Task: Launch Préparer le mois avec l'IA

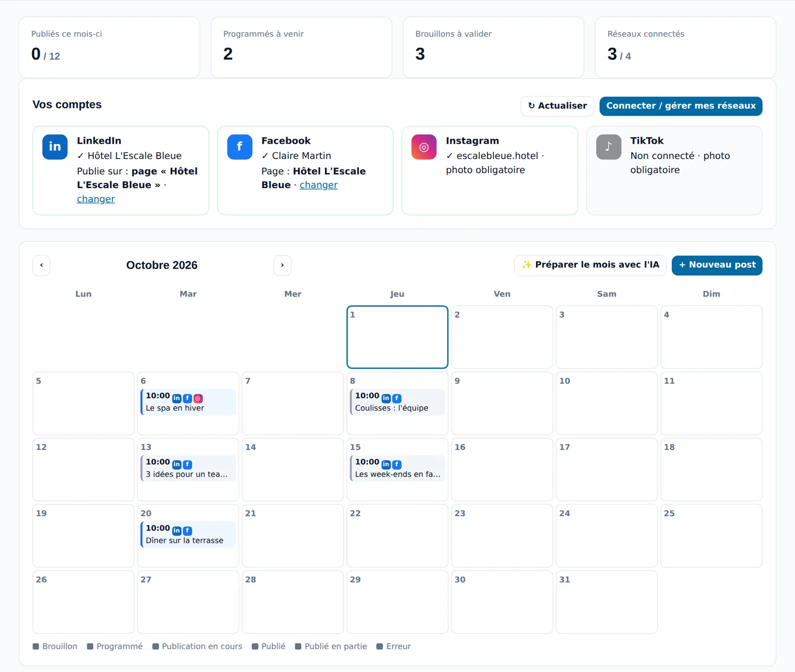Action: click(x=590, y=265)
